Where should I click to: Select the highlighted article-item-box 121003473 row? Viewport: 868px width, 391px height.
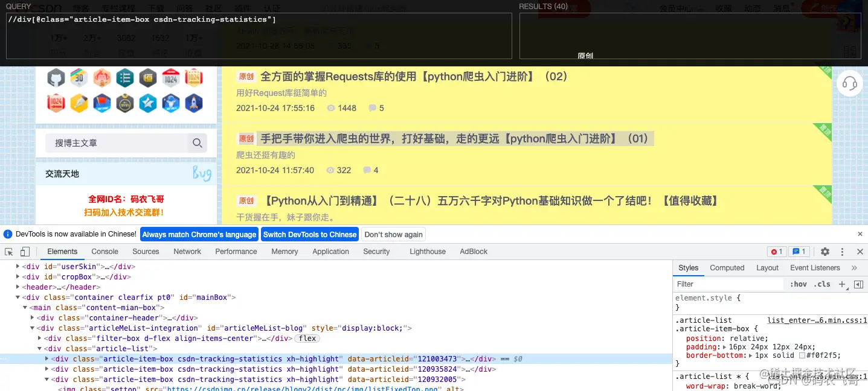tap(336, 359)
